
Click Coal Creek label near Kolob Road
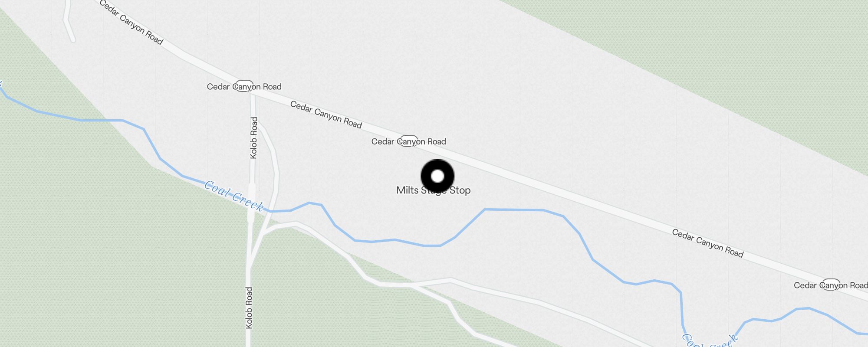[234, 196]
